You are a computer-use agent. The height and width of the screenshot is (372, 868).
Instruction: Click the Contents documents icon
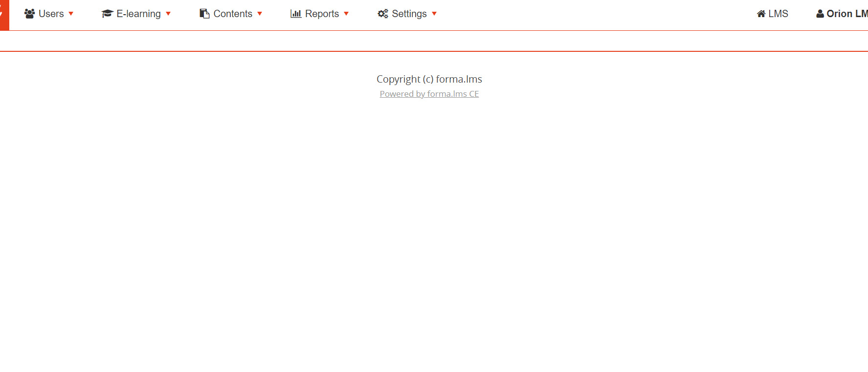click(204, 14)
